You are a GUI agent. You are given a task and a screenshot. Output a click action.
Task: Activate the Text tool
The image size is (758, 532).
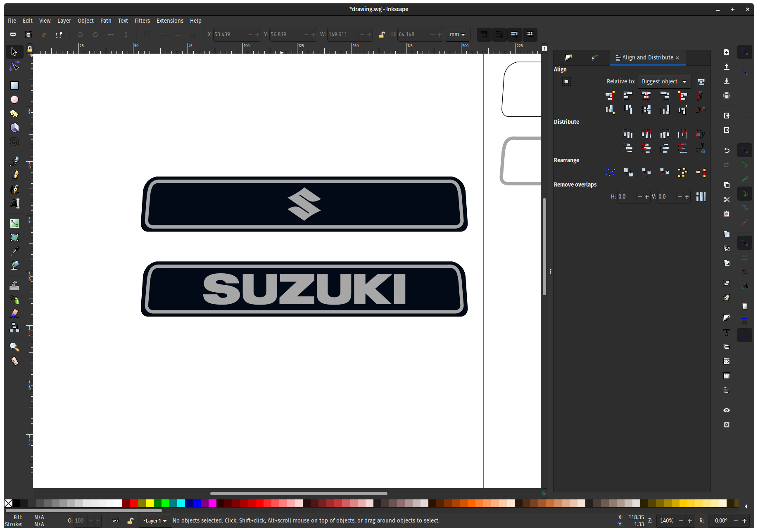click(x=14, y=203)
